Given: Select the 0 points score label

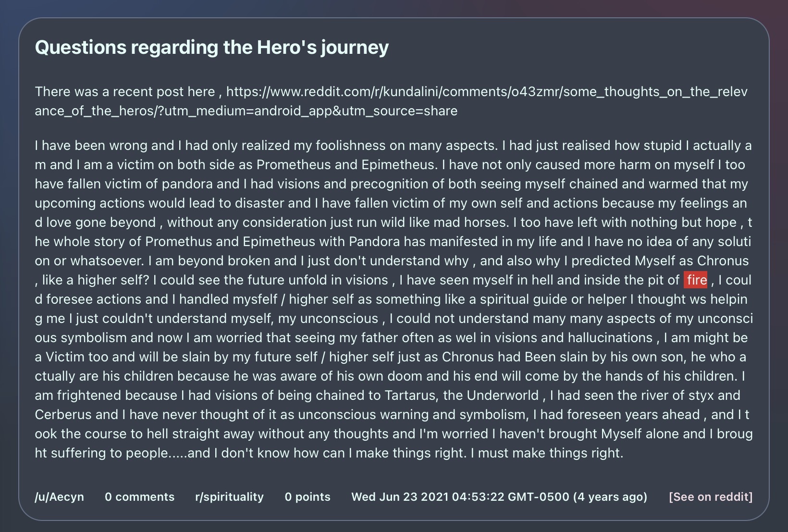Looking at the screenshot, I should (x=308, y=496).
